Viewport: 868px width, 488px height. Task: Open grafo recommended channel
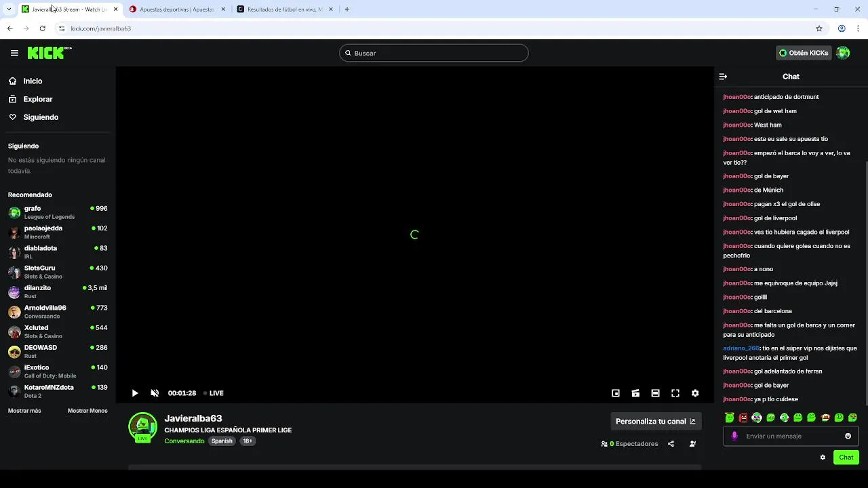coord(58,212)
